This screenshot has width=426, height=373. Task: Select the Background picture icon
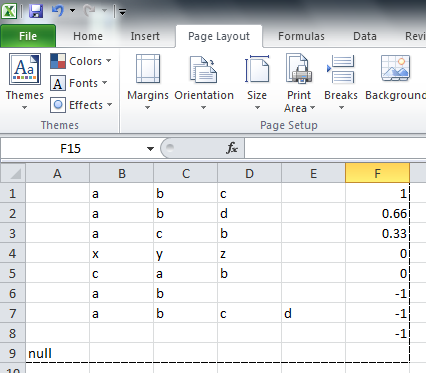(x=396, y=68)
